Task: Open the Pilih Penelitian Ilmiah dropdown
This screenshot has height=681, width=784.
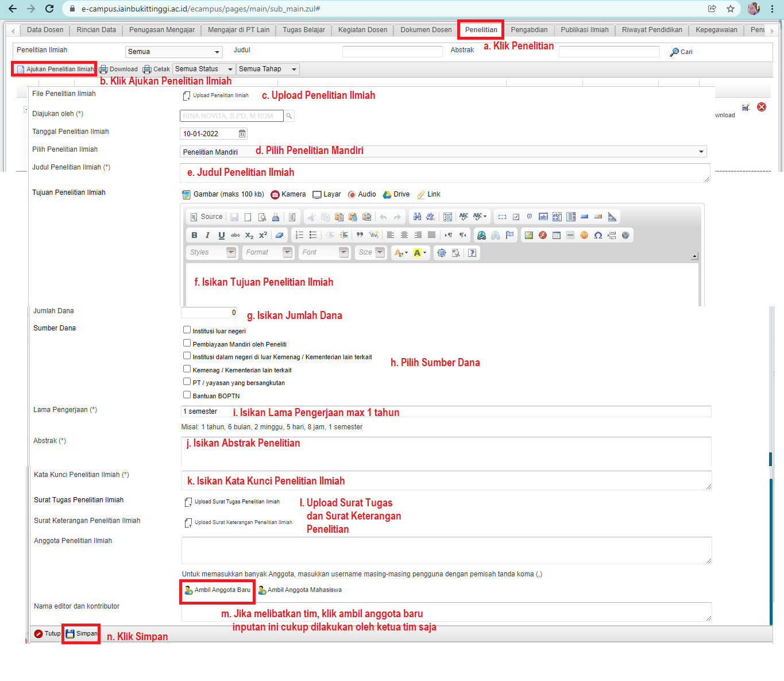Action: pos(701,152)
